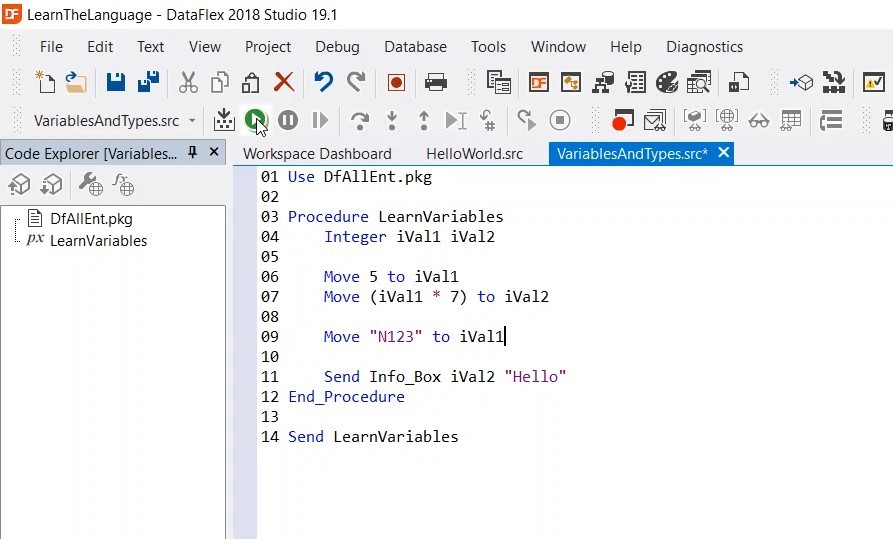893x539 pixels.
Task: Click the Compile project icon
Action: click(224, 121)
